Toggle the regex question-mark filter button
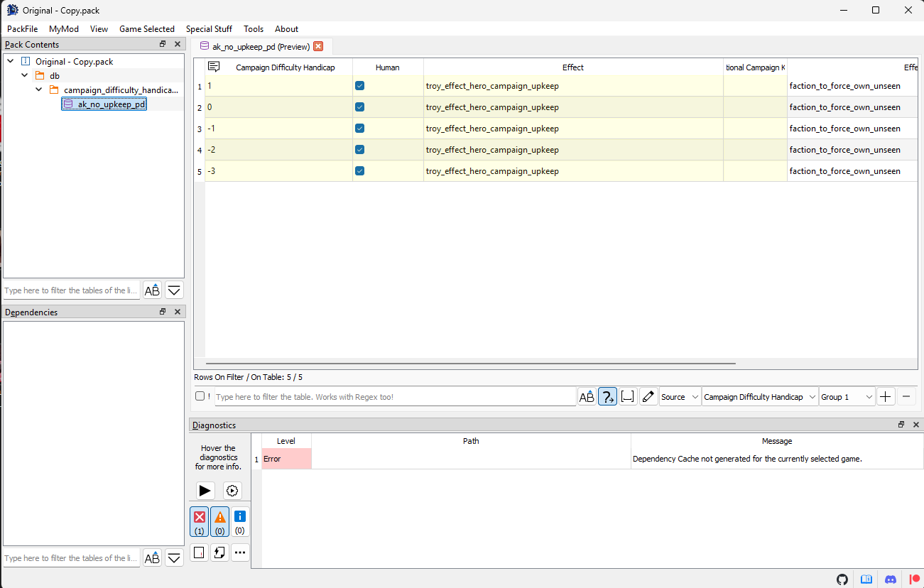This screenshot has width=924, height=588. (x=607, y=397)
